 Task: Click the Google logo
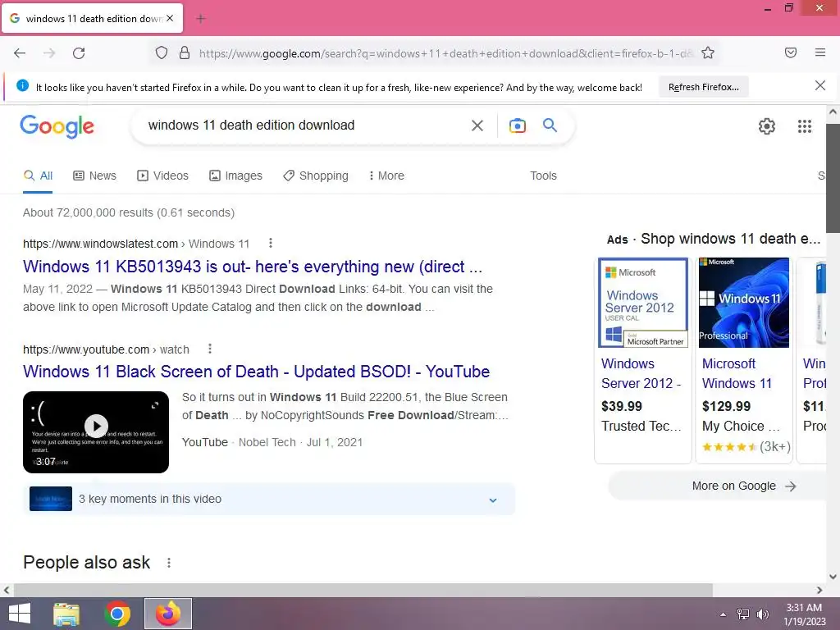[x=57, y=126]
